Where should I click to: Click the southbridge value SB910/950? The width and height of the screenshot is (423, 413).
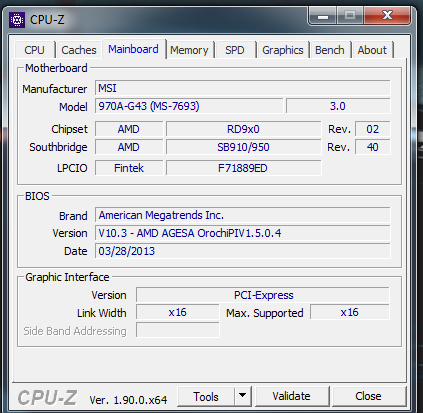pyautogui.click(x=243, y=147)
